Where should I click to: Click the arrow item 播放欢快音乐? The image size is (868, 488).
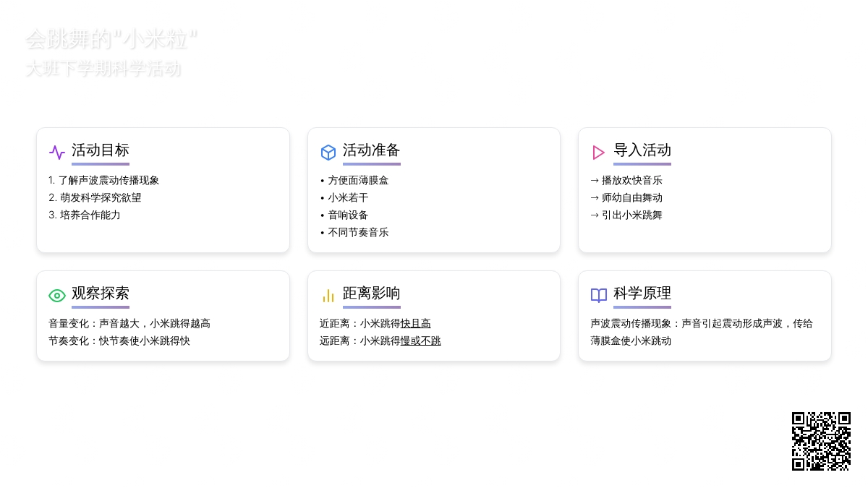pyautogui.click(x=631, y=180)
